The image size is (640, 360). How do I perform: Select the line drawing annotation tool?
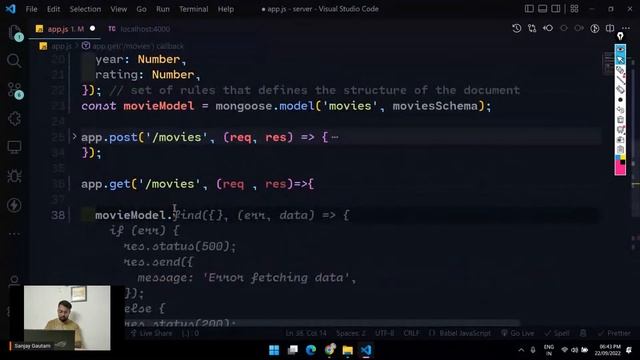[620, 80]
